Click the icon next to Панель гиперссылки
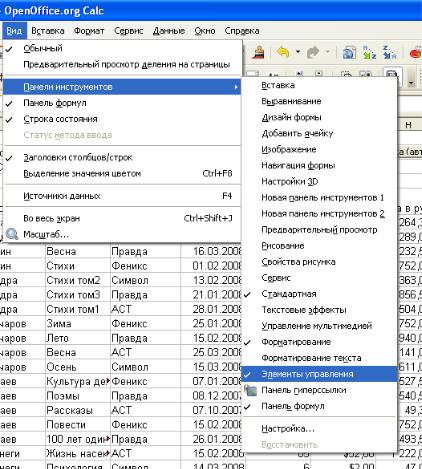Image resolution: width=422 pixels, height=469 pixels. (x=251, y=390)
